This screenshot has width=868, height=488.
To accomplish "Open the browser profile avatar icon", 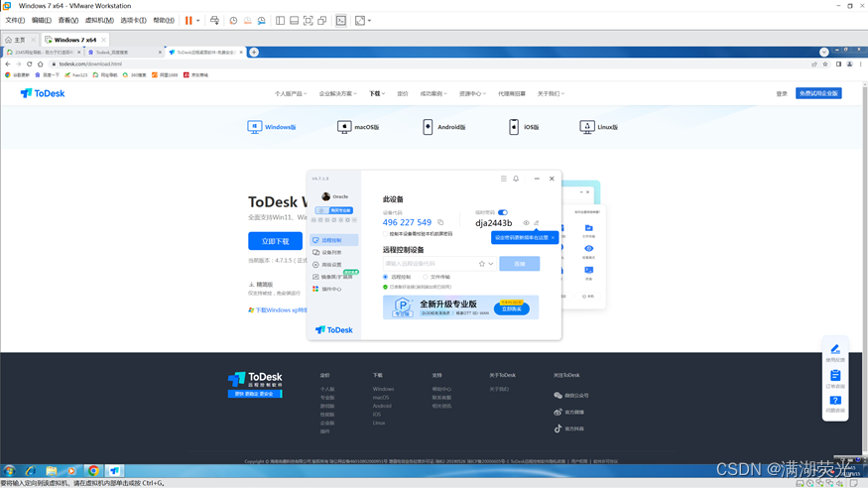I will [850, 64].
